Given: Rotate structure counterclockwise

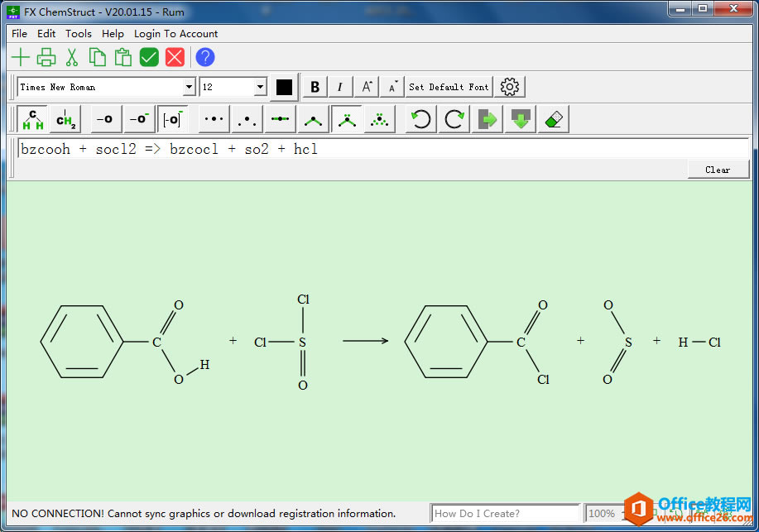Looking at the screenshot, I should point(420,119).
